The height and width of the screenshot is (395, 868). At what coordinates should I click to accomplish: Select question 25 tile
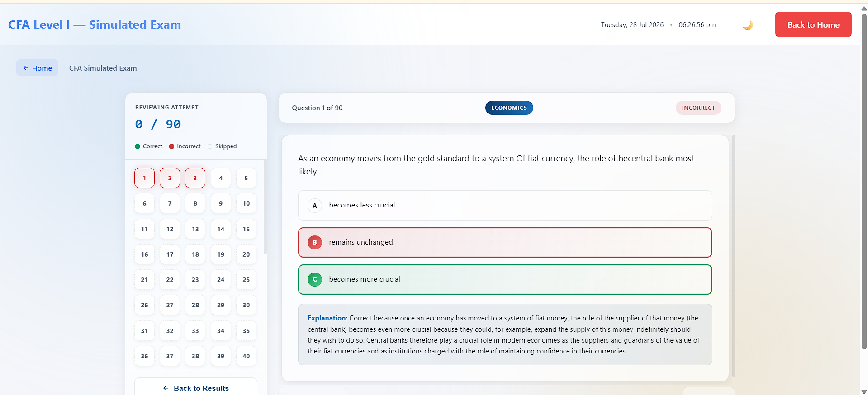coord(246,280)
